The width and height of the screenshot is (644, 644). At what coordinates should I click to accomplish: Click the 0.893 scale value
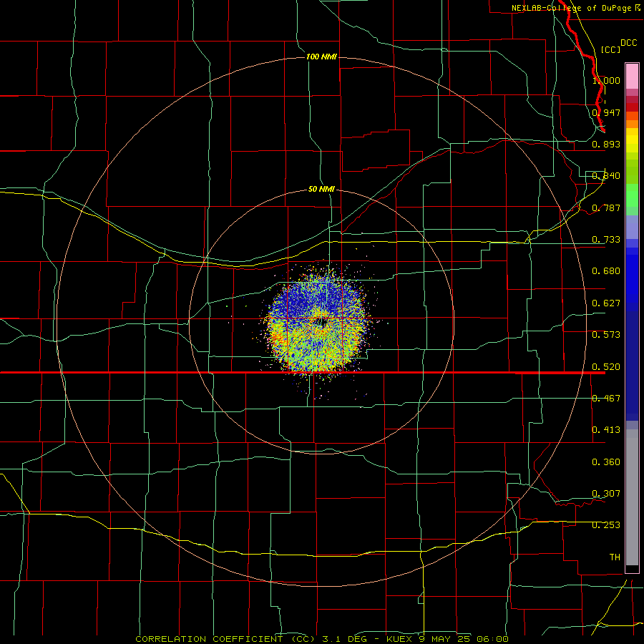pyautogui.click(x=606, y=144)
